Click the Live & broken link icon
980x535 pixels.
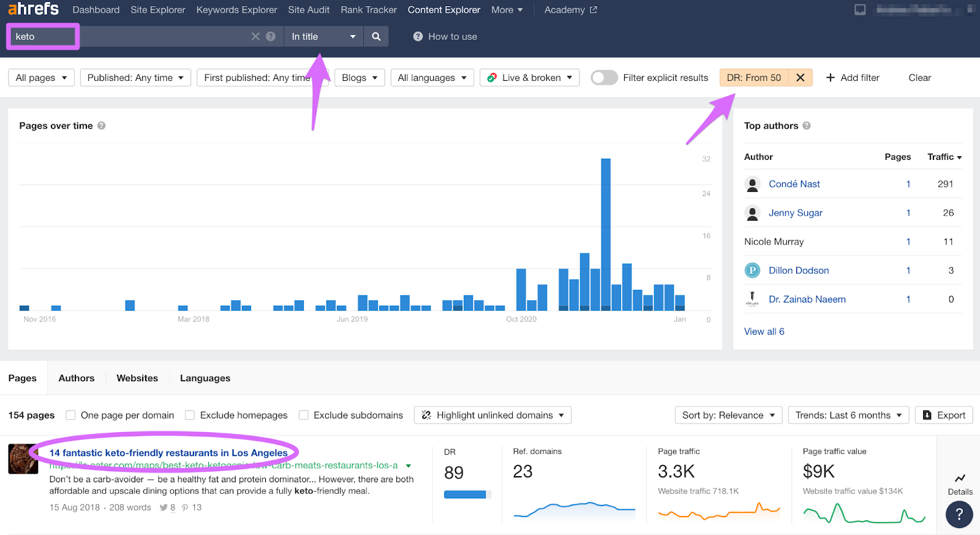pyautogui.click(x=492, y=78)
